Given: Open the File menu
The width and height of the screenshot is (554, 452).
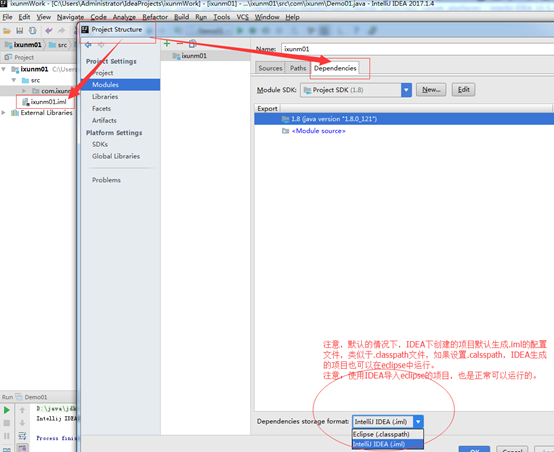Looking at the screenshot, I should tap(7, 17).
